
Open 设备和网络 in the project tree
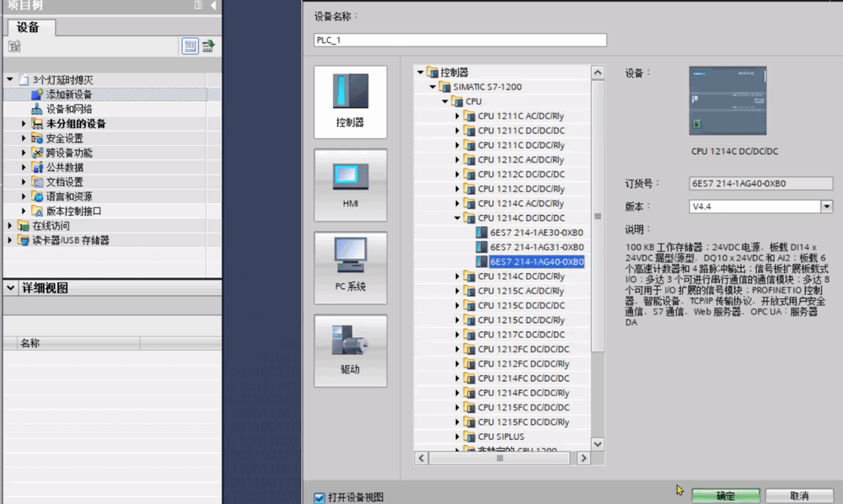point(68,109)
